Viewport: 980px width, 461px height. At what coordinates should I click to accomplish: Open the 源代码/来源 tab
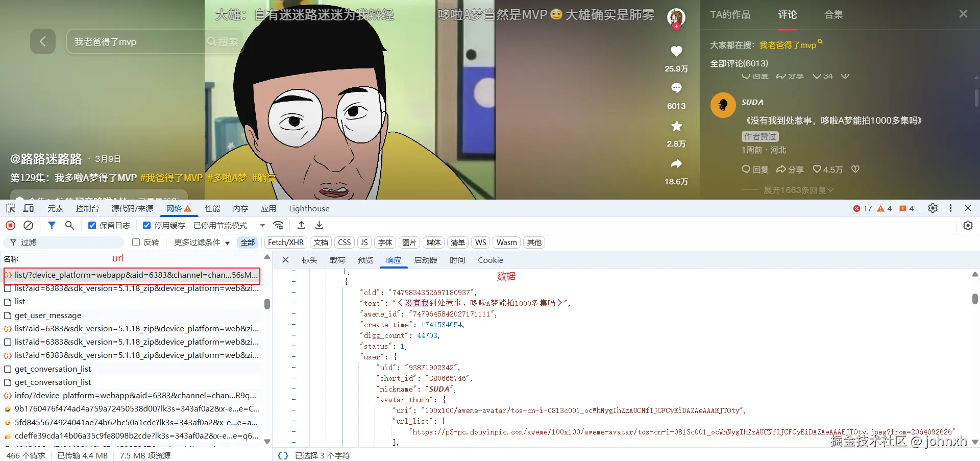pos(132,208)
